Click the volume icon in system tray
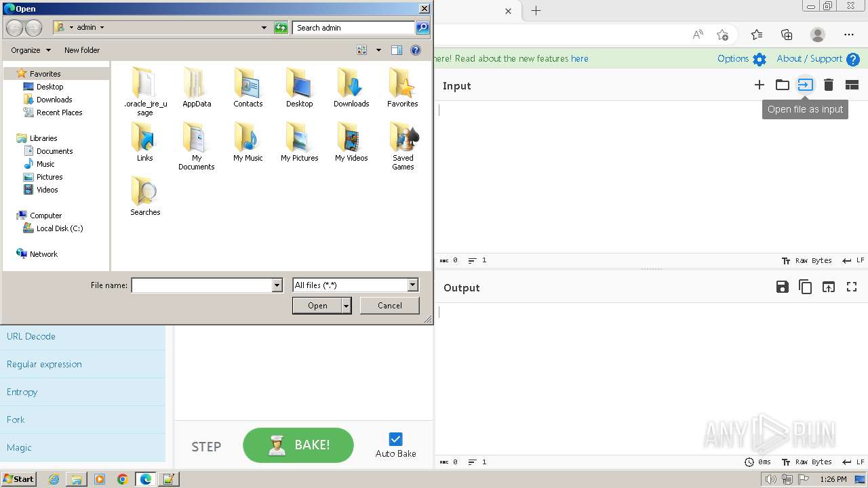This screenshot has height=488, width=868. click(x=771, y=479)
